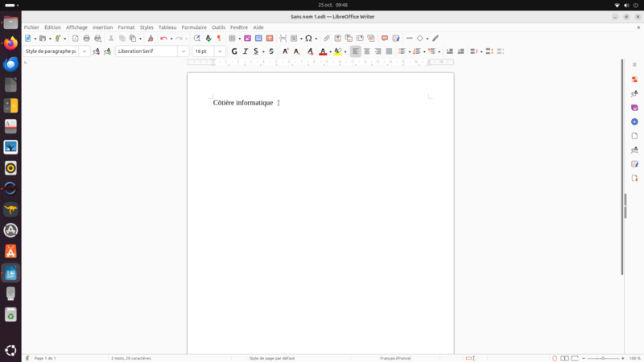Click the ordered numbered list icon

[x=417, y=51]
